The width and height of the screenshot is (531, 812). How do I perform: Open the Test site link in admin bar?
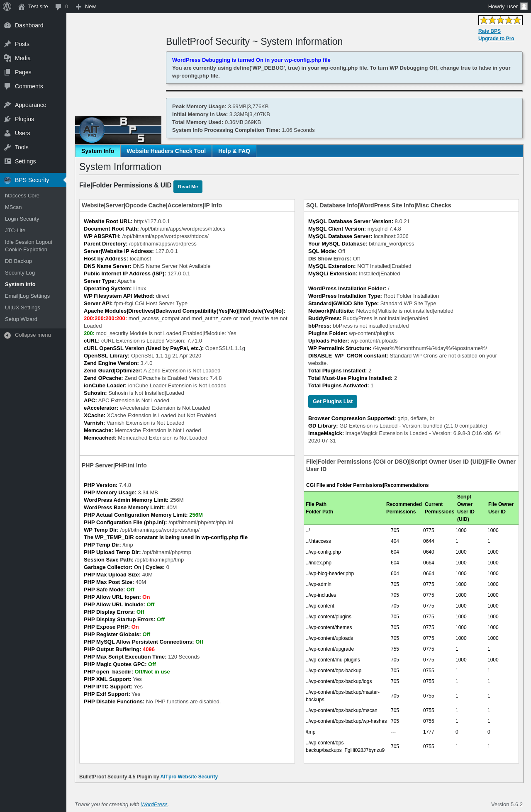(38, 7)
